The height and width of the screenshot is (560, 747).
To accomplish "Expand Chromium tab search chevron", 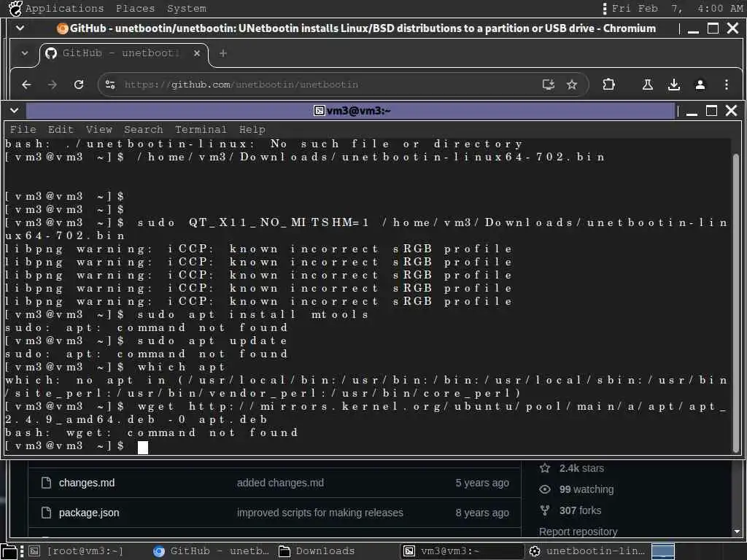I will [x=24, y=53].
